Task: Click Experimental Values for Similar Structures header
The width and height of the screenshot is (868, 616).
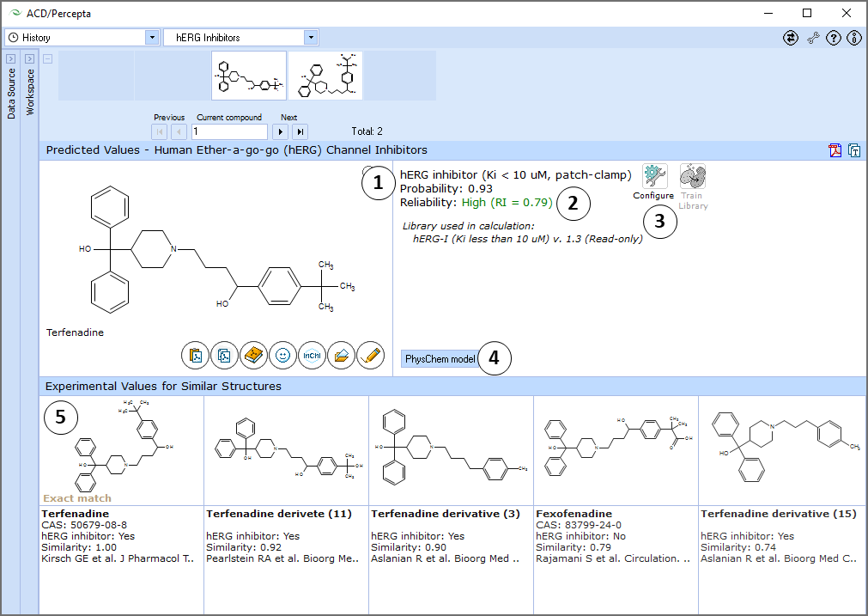Action: point(163,386)
